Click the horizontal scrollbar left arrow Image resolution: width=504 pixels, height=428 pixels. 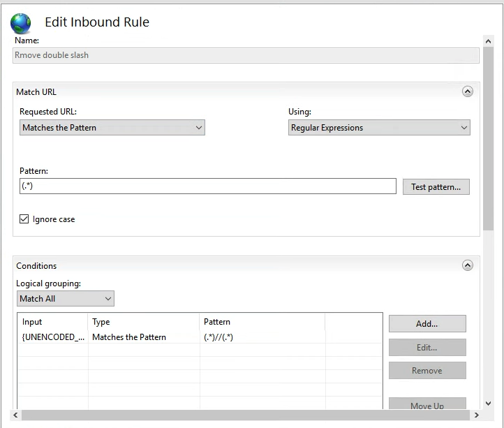pyautogui.click(x=15, y=415)
